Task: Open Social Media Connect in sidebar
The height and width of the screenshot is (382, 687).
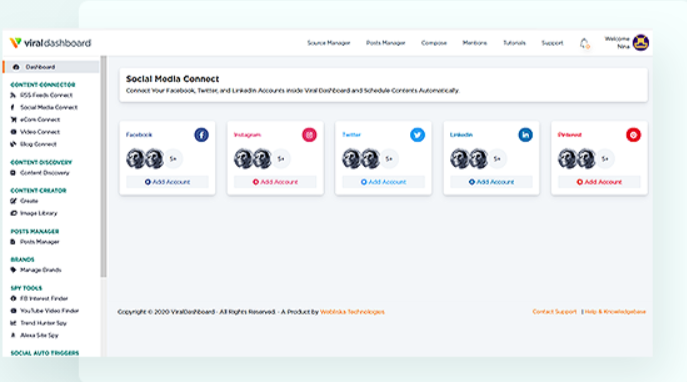Action: tap(48, 107)
